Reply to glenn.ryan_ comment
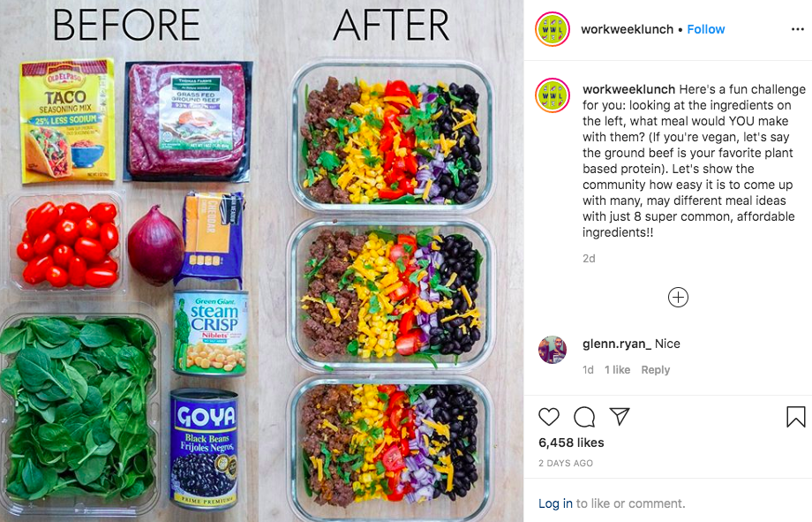The width and height of the screenshot is (812, 522). [655, 370]
